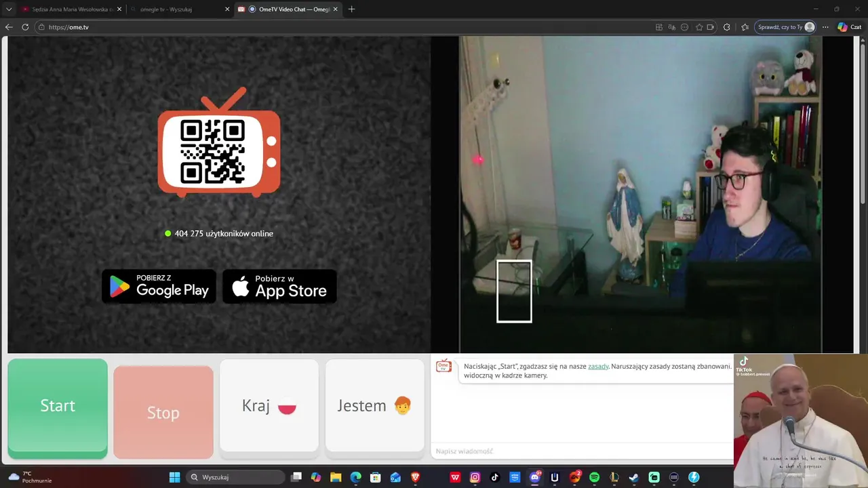
Task: Open the browser extensions menu
Action: coord(727,27)
